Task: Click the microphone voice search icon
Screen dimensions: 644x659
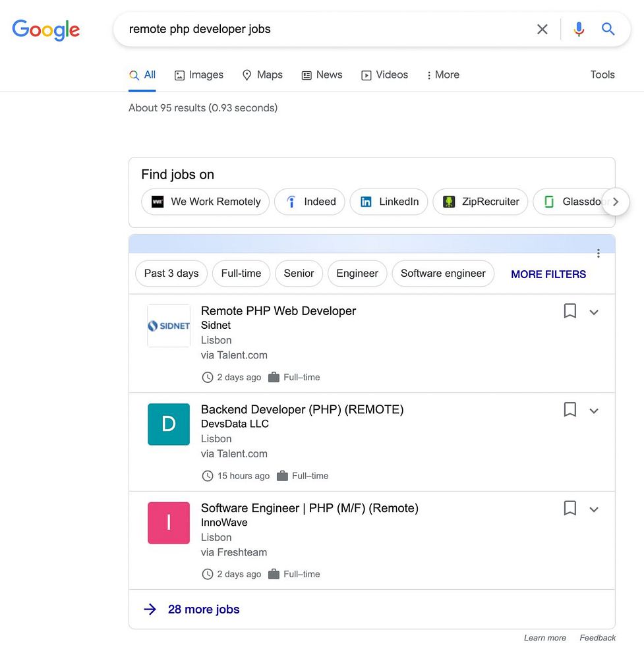Action: tap(579, 29)
